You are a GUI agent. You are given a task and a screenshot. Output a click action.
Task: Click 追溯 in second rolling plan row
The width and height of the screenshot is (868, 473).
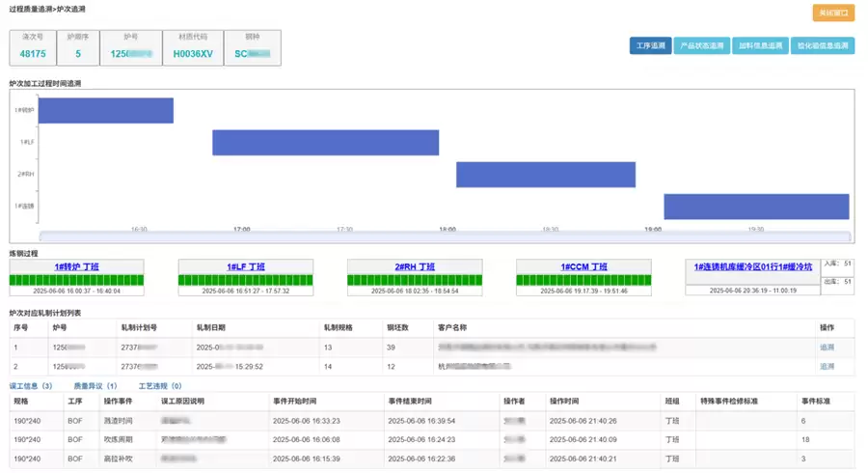tap(827, 367)
